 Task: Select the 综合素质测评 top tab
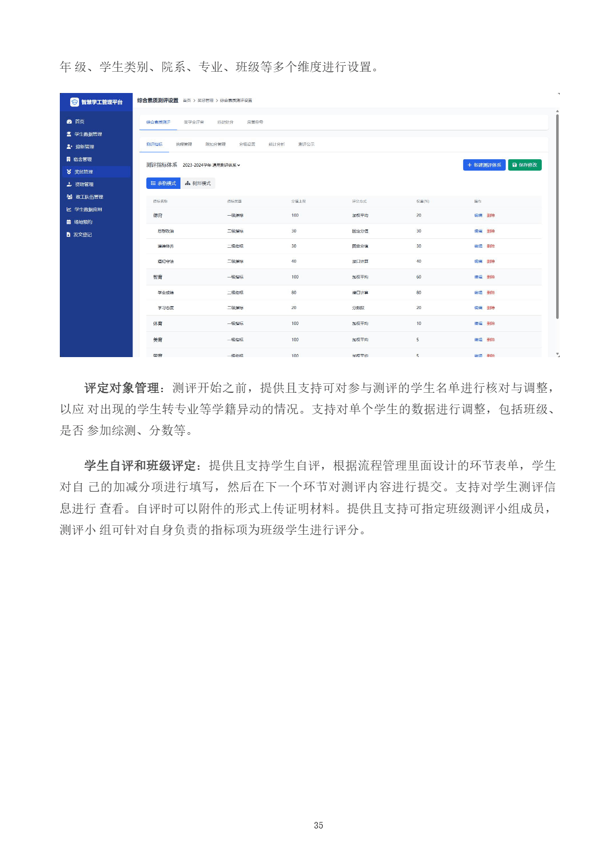point(158,122)
